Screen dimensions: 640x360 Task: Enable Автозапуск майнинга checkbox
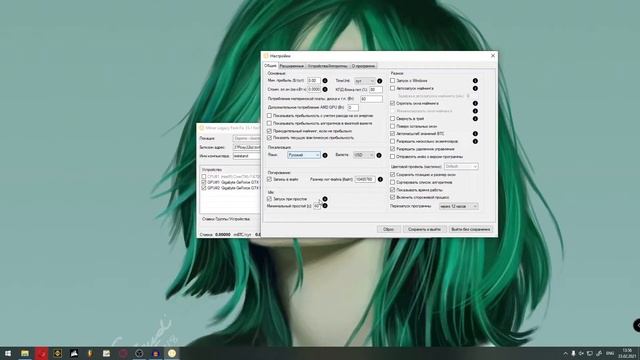(x=392, y=88)
